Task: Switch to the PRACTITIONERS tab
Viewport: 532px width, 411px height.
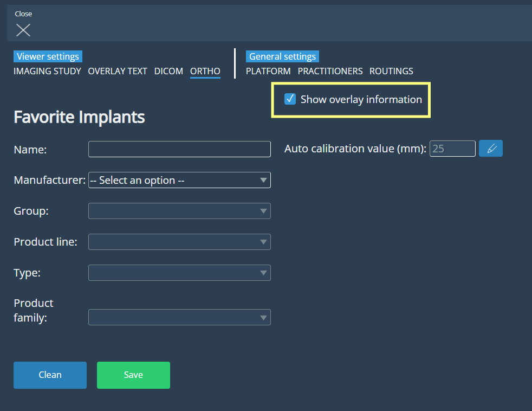Action: (330, 71)
